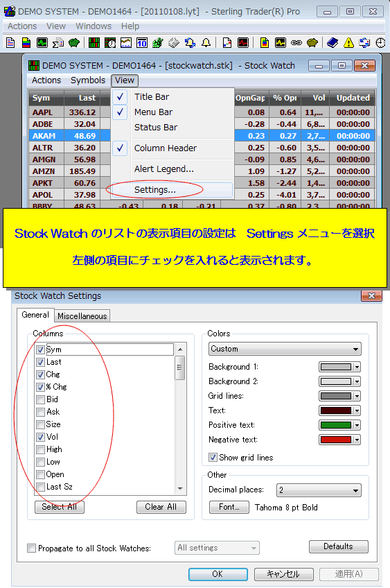This screenshot has width=390, height=588.
Task: Enable the Bid column checkbox
Action: point(40,399)
